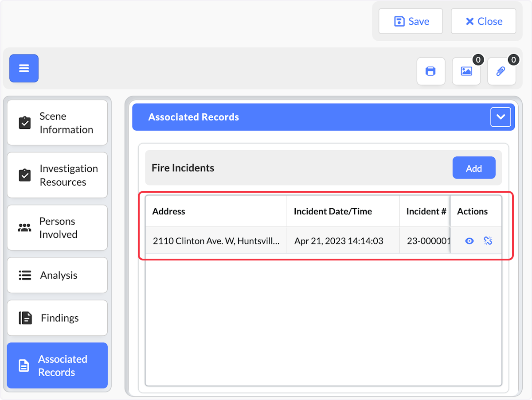532x400 pixels.
Task: Open the hamburger menu button
Action: click(x=24, y=68)
